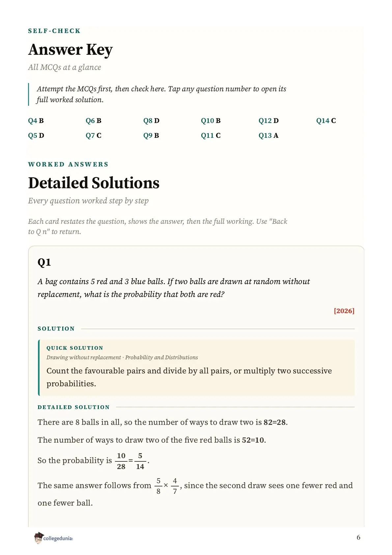The height and width of the screenshot is (555, 392).
Task: Open the Q4 answer link
Action: [x=36, y=121]
